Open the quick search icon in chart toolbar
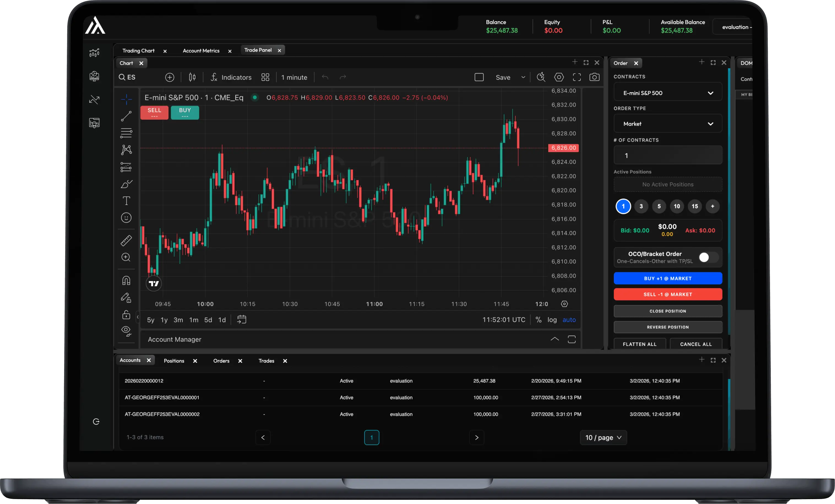The image size is (835, 504). (x=541, y=77)
